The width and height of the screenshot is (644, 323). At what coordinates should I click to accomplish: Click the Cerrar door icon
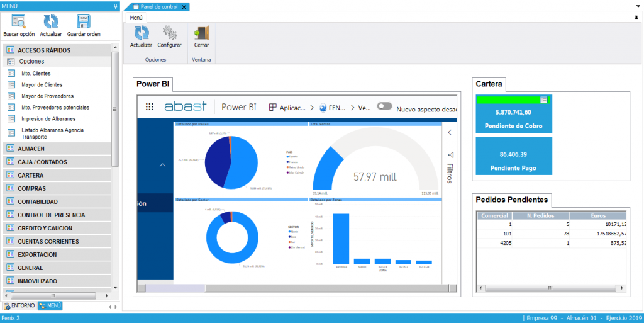pos(201,33)
